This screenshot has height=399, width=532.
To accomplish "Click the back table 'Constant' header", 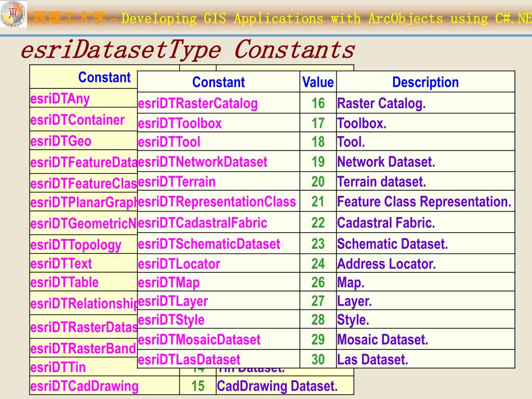I will [104, 77].
